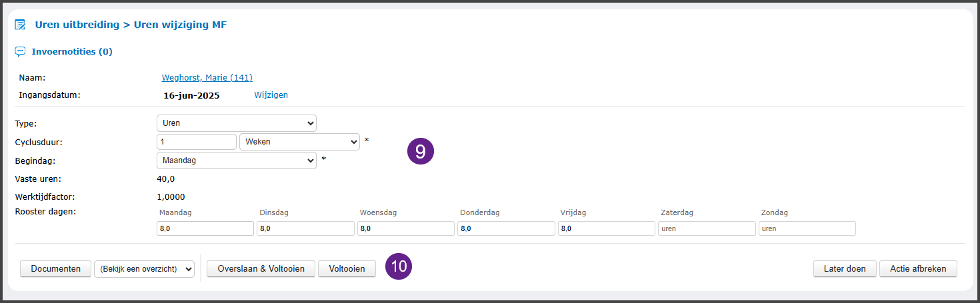Open the Type dropdown showing Uren
The image size is (980, 303).
tap(236, 123)
